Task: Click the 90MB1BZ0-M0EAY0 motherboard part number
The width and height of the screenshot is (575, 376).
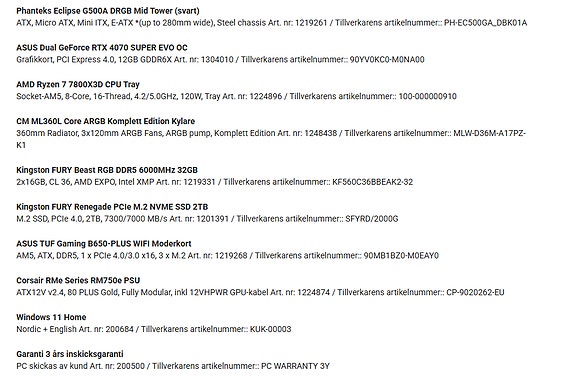Action: (x=401, y=256)
